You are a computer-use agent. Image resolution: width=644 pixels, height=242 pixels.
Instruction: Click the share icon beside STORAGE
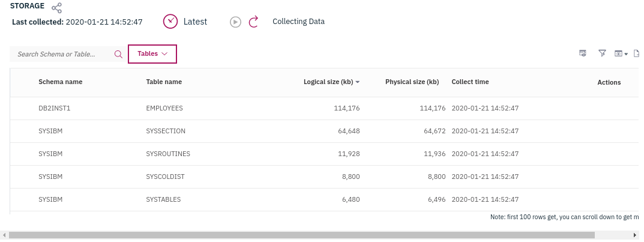(57, 8)
